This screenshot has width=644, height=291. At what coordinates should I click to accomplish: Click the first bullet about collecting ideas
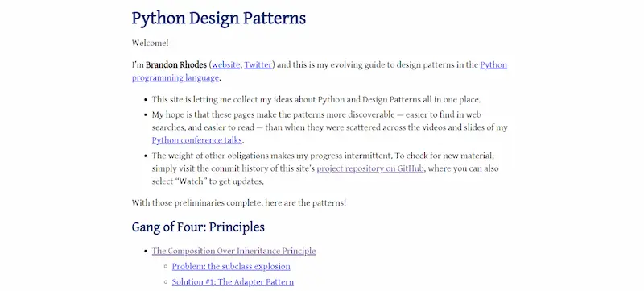(x=316, y=99)
